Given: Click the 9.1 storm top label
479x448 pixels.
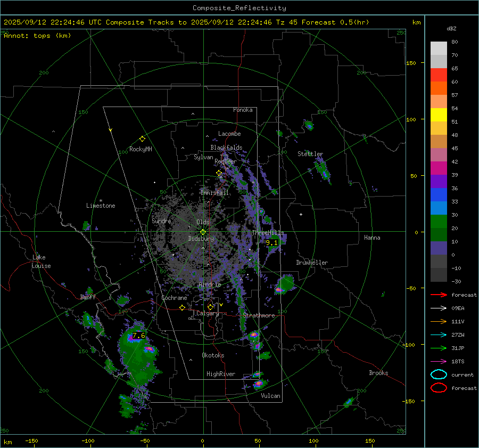Looking at the screenshot, I should (x=271, y=243).
